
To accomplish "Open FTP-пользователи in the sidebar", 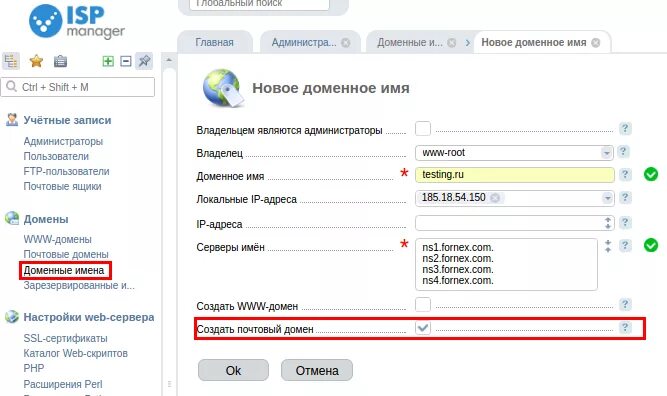I will coord(66,171).
